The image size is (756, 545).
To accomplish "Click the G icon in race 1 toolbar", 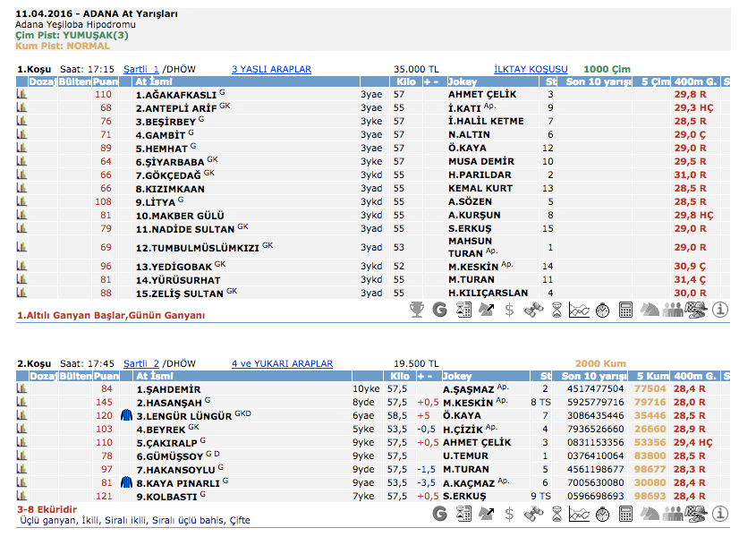I will click(x=439, y=310).
